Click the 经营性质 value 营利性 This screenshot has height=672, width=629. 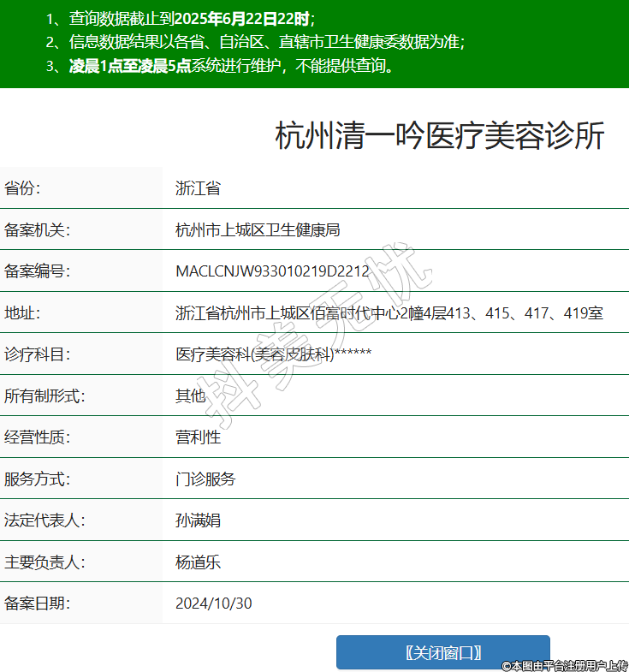[198, 437]
